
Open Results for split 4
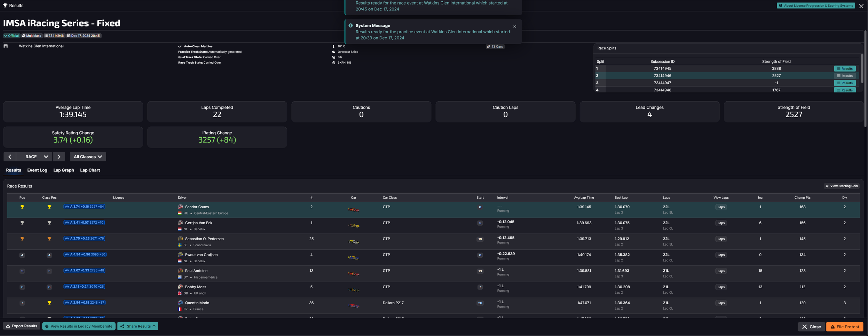tap(845, 90)
